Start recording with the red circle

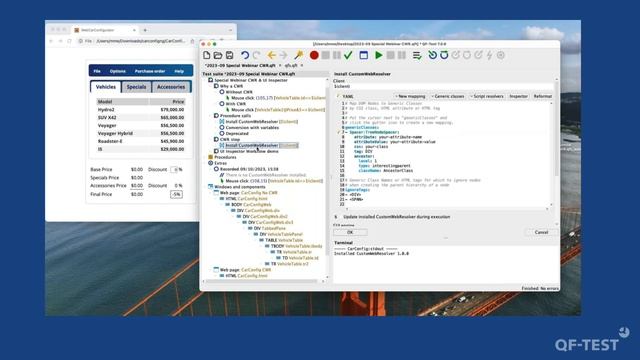[x=314, y=55]
